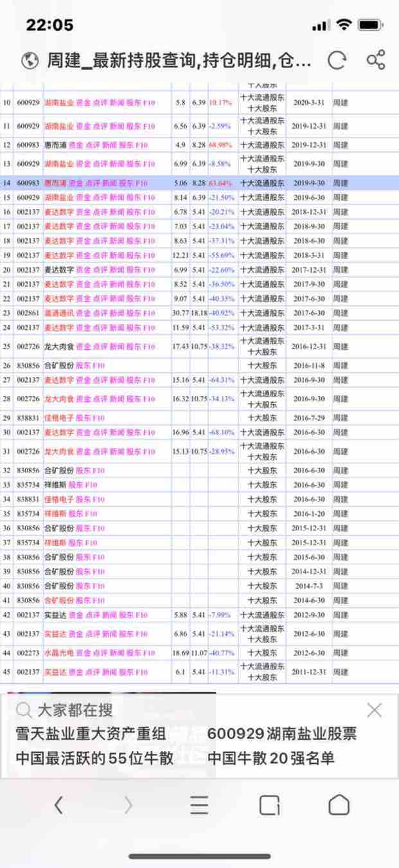Open the browser tabs switcher icon

tap(270, 805)
